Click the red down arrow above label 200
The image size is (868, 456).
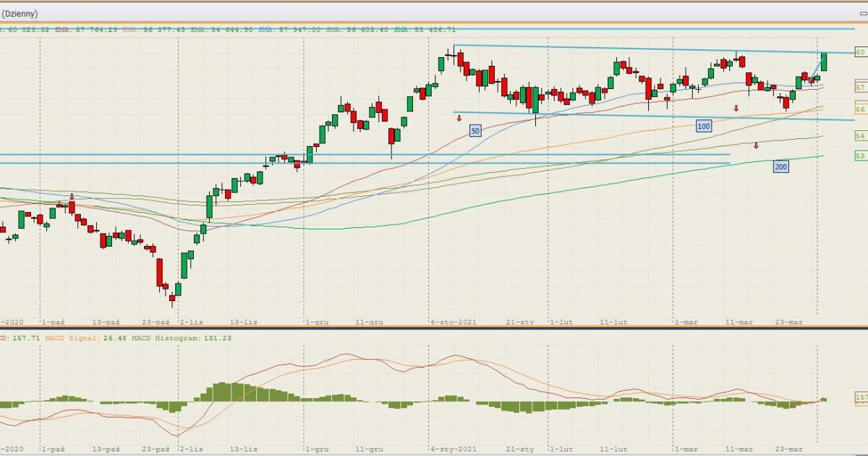(756, 145)
